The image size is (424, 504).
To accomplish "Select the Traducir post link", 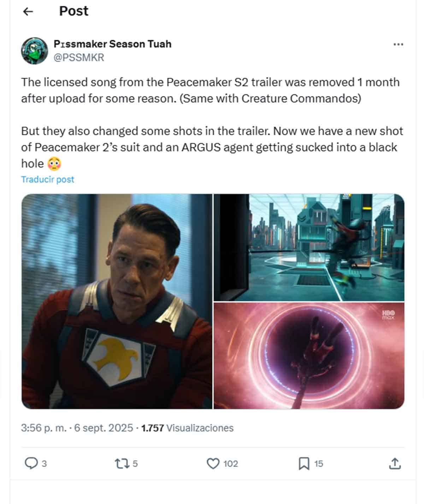I will (47, 179).
